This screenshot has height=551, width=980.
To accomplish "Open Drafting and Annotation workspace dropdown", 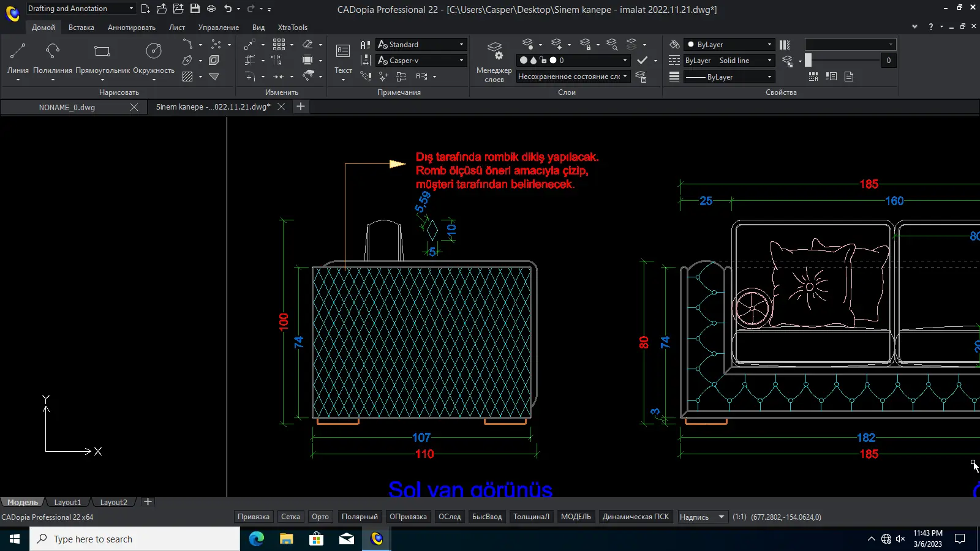I will 131,9.
